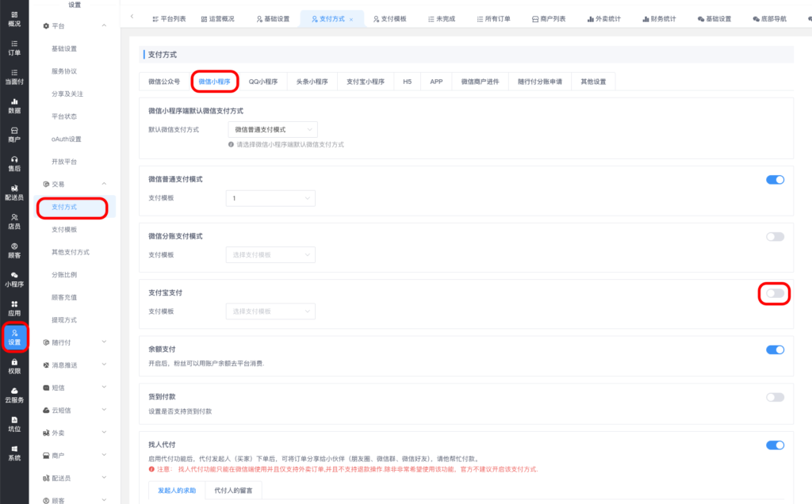Collapse the 交易 menu group
Viewport: 812px width, 504px height.
click(105, 184)
